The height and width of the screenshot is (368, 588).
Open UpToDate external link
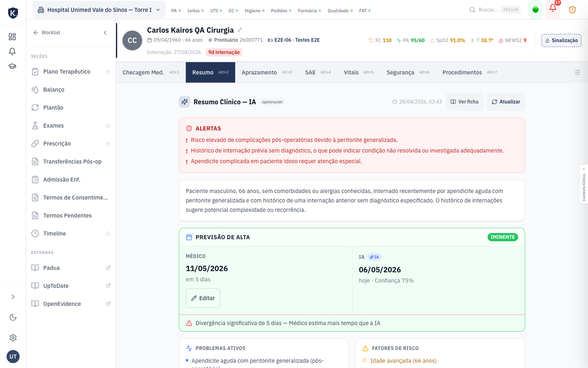(x=71, y=286)
